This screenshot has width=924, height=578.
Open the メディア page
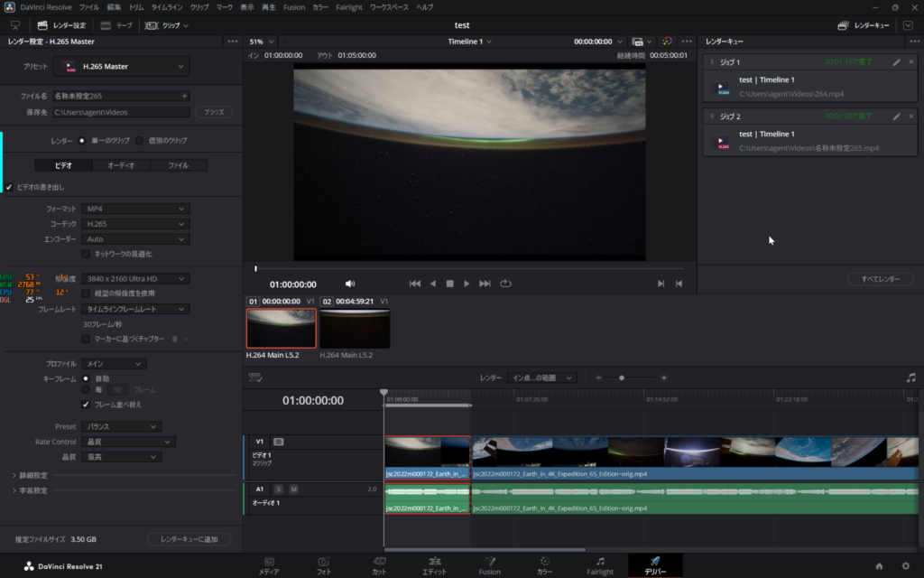(x=269, y=565)
